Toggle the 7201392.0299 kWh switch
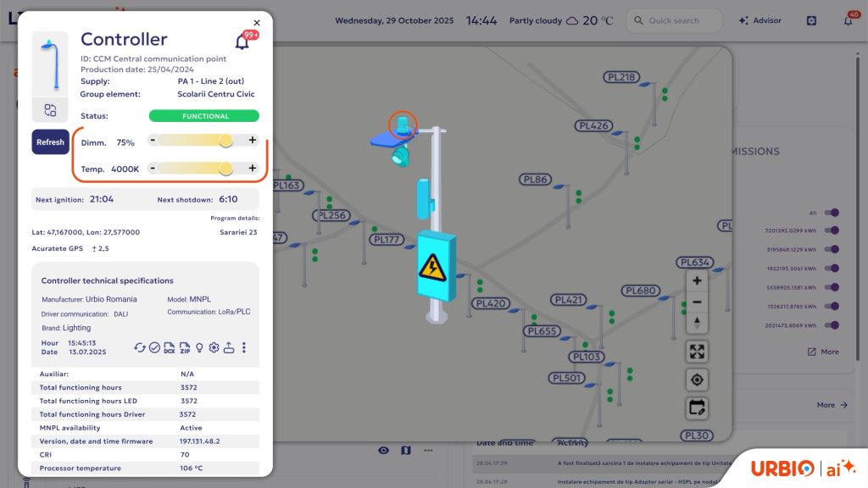 tap(832, 230)
